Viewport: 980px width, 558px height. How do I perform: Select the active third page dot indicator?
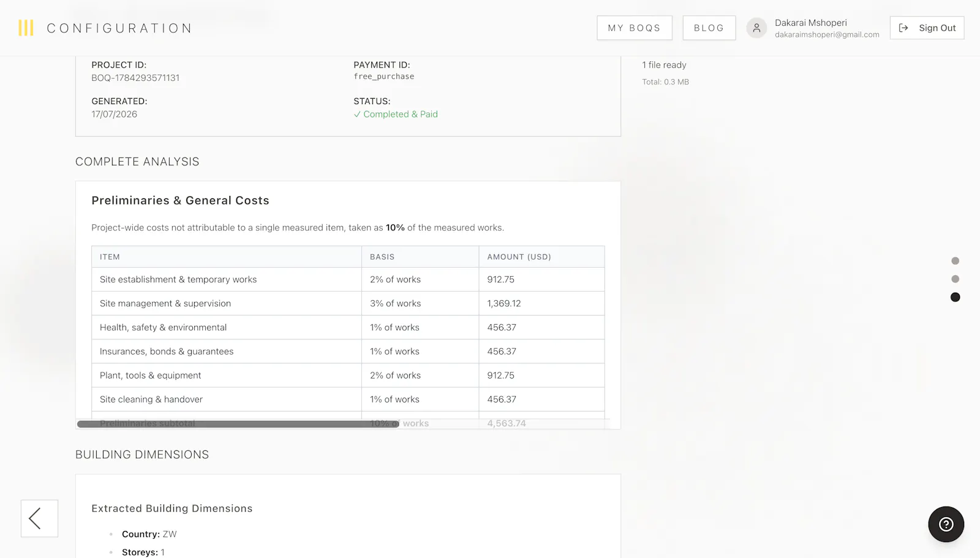tap(956, 297)
